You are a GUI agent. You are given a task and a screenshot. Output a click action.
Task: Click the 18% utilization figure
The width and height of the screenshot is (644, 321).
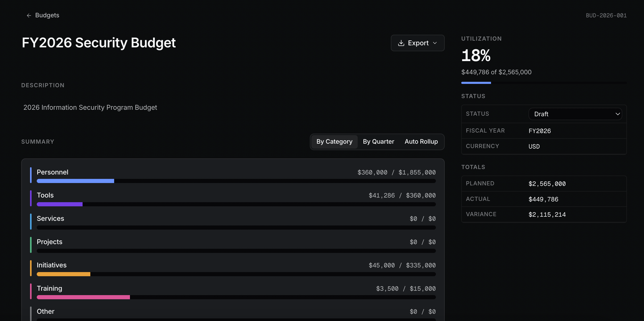pyautogui.click(x=476, y=55)
